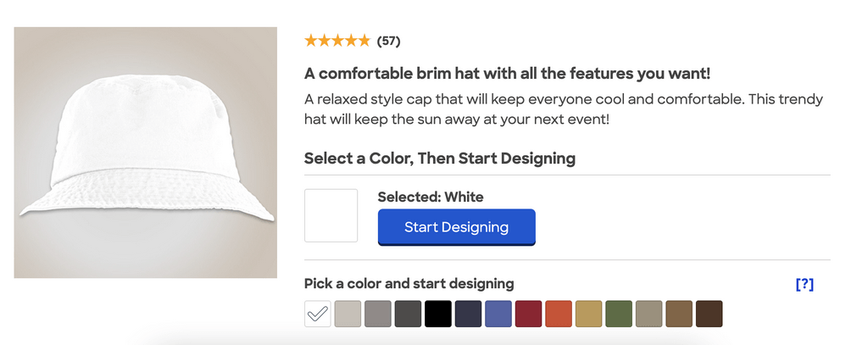The width and height of the screenshot is (868, 345).
Task: Click the Start Designing button
Action: (456, 227)
